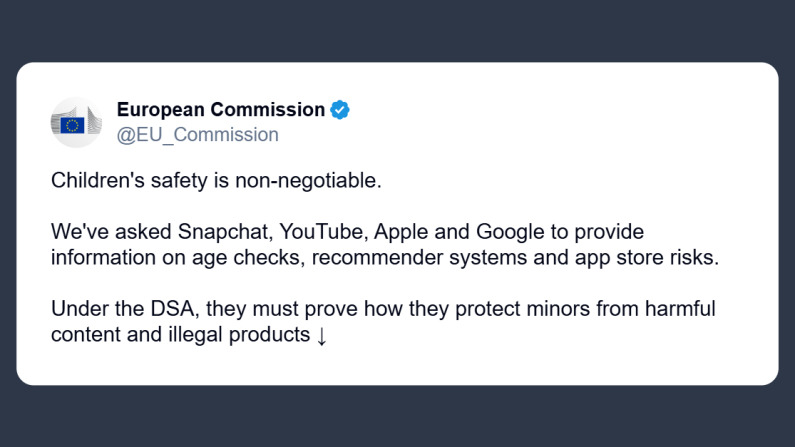Open the European Commission display name
Screen dimensions: 795x447
[220, 110]
